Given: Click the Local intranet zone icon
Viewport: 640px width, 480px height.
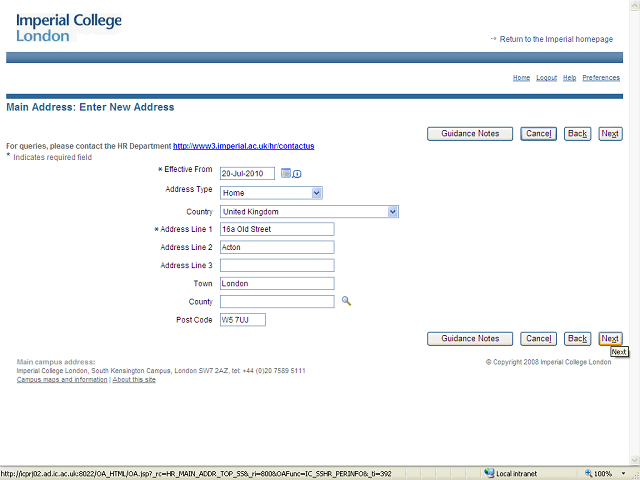Looking at the screenshot, I should click(489, 473).
